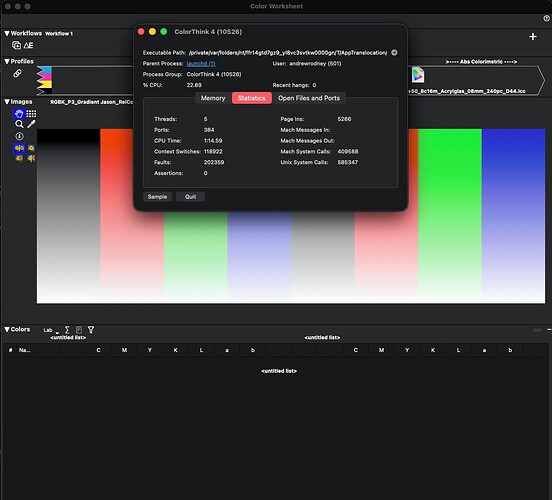The image size is (552, 500).
Task: Click the right <untitled list> header label
Action: point(322,338)
